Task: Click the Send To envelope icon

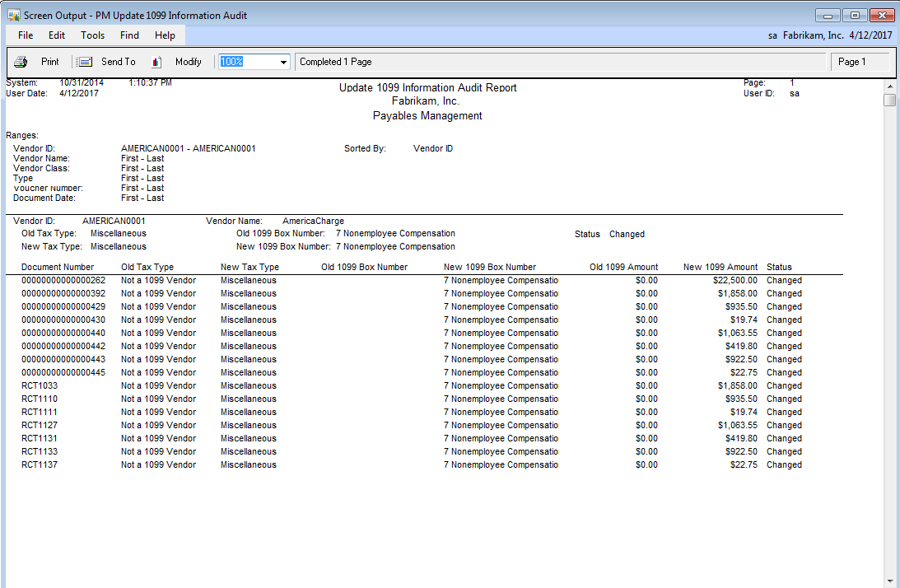Action: 85,62
